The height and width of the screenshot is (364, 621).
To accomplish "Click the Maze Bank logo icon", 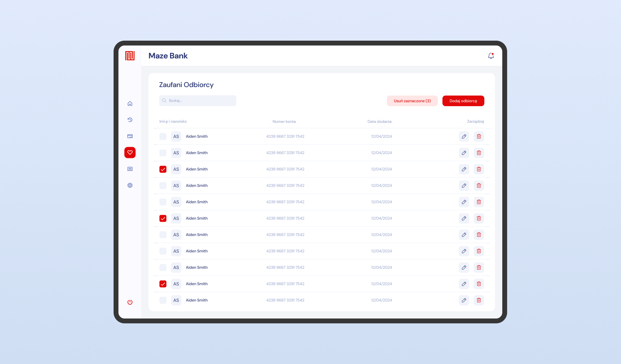I will [130, 56].
